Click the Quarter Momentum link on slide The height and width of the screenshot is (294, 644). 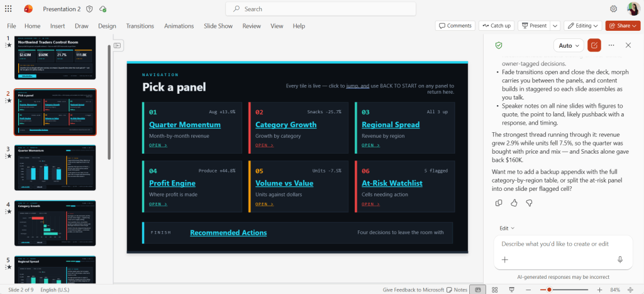pos(185,125)
